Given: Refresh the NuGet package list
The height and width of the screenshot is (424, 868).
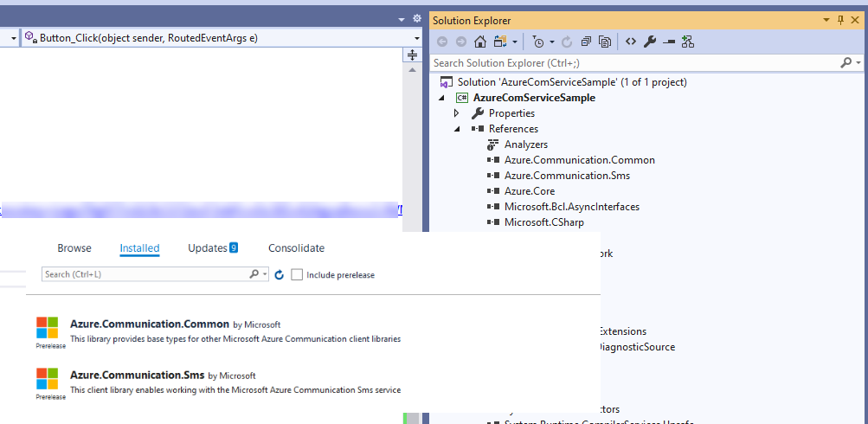Looking at the screenshot, I should [279, 274].
